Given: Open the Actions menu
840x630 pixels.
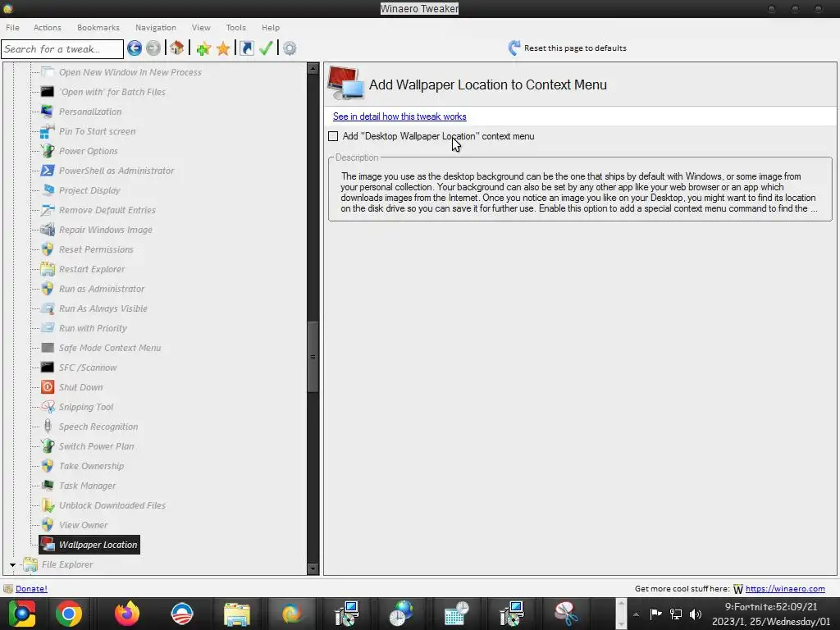Looking at the screenshot, I should [x=47, y=27].
